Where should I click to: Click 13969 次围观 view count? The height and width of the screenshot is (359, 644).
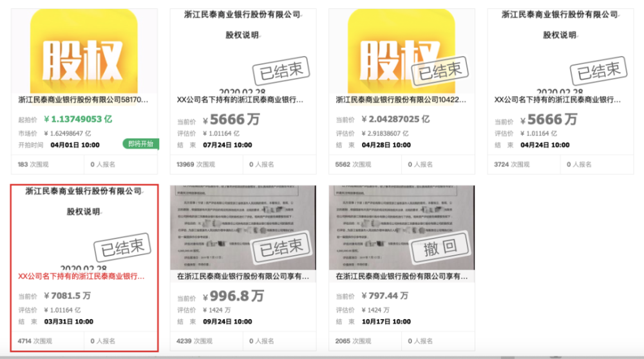tap(196, 164)
